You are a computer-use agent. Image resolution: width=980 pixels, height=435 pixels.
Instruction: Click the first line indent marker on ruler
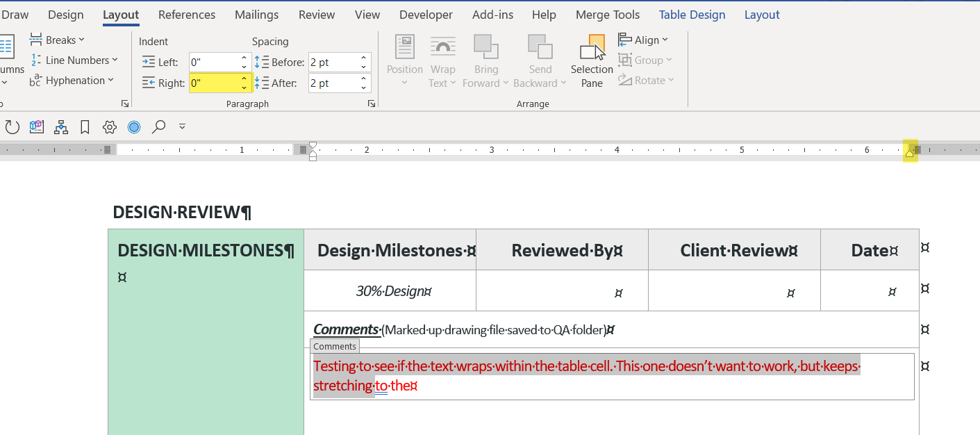click(x=313, y=145)
